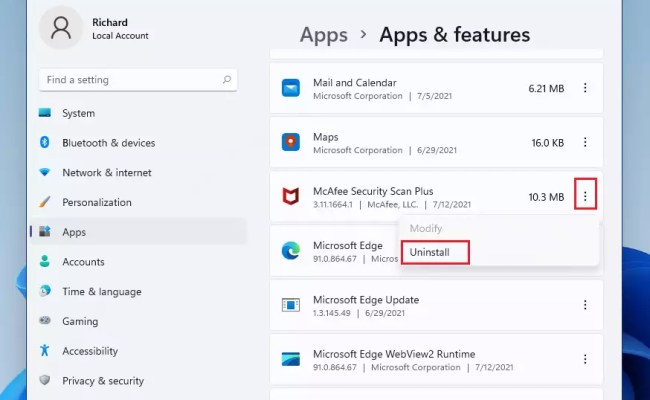
Task: Click the Microsoft Edge app title
Action: (x=347, y=245)
